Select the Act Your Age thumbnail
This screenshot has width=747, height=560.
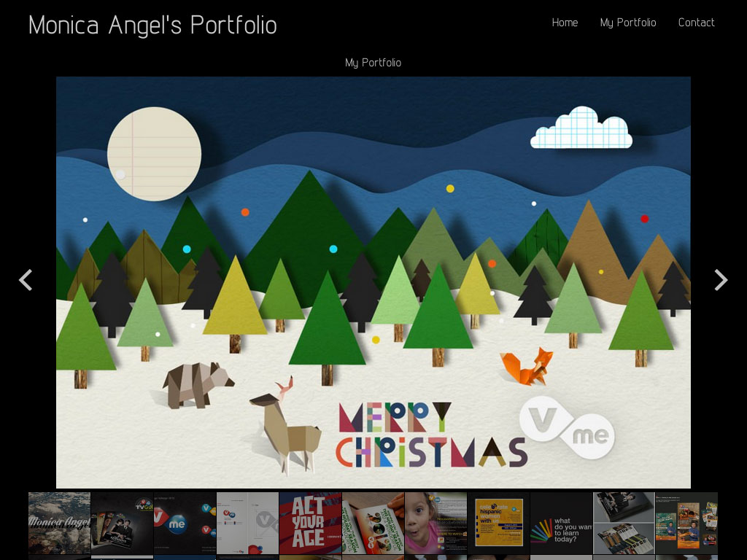point(310,523)
